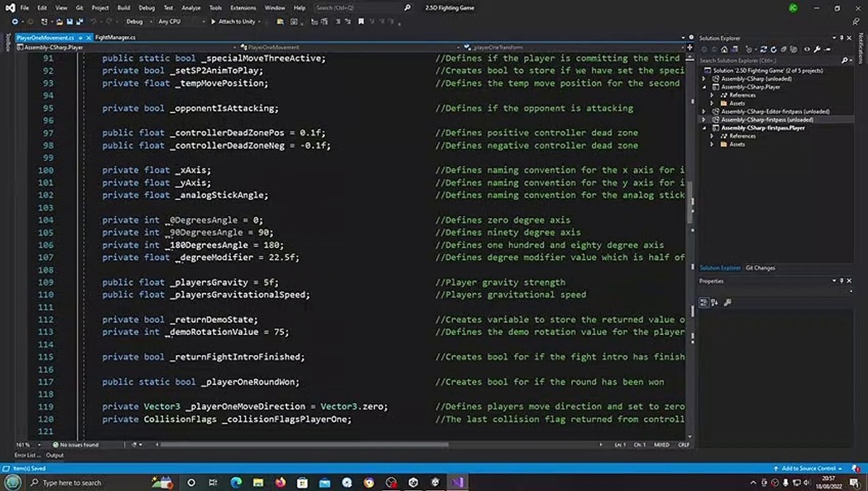Focus Search Solution Explorer input box
Image resolution: width=868 pixels, height=491 pixels.
[769, 61]
